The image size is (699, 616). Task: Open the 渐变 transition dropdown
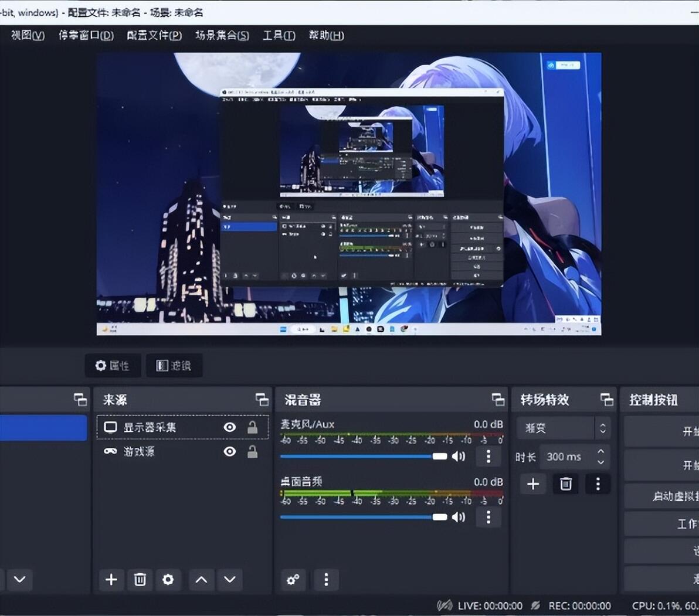point(564,428)
